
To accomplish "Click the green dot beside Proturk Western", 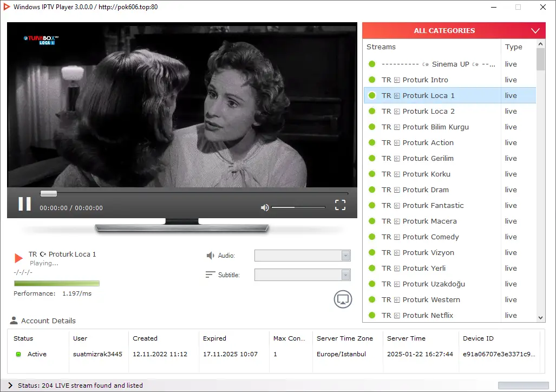I will [372, 299].
